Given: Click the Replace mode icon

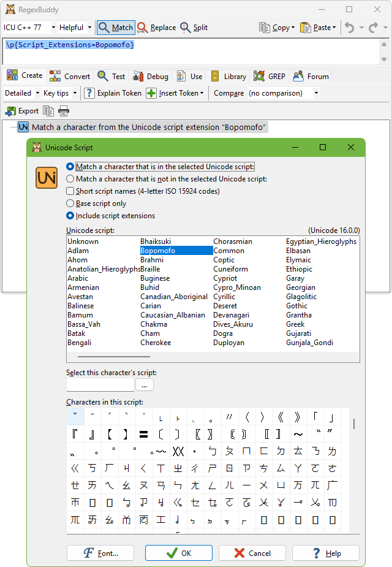Looking at the screenshot, I should 142,28.
